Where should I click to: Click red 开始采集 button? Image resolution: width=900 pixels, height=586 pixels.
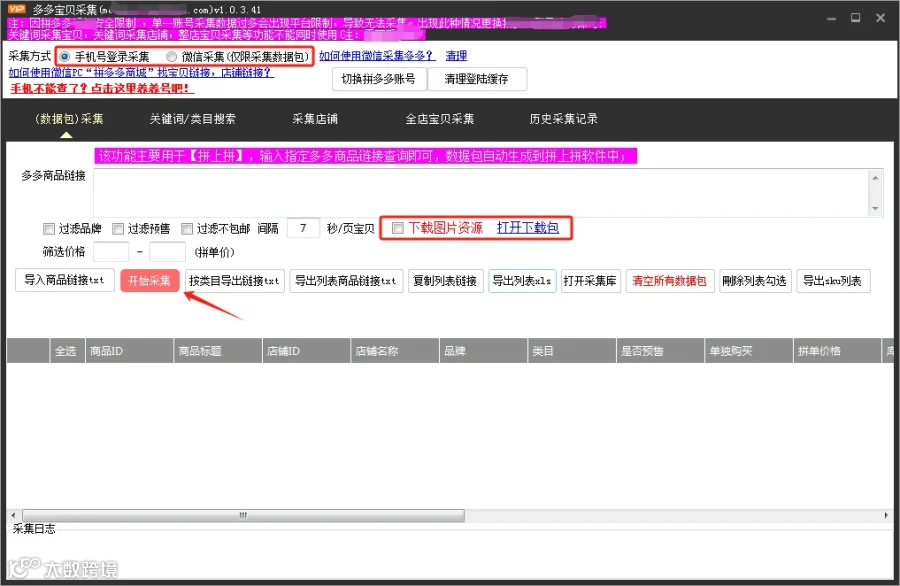(x=149, y=281)
